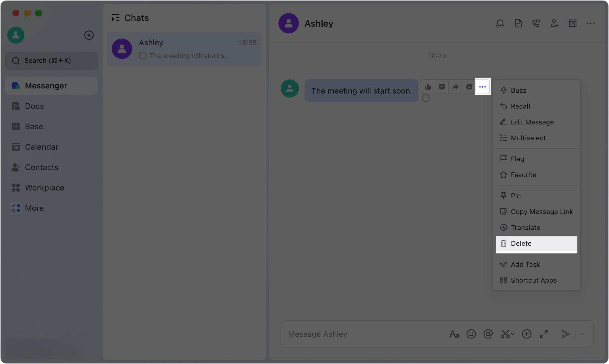
Task: Mark the message with the read-status circle
Action: point(426,98)
